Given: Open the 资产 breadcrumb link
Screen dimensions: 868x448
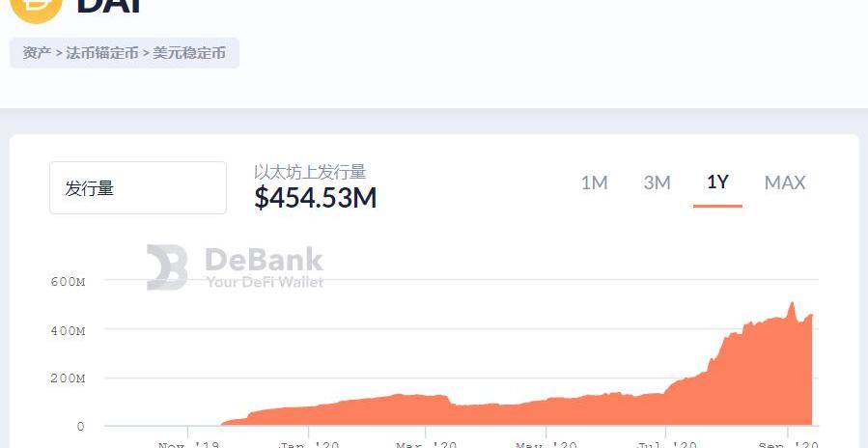Looking at the screenshot, I should (x=37, y=53).
